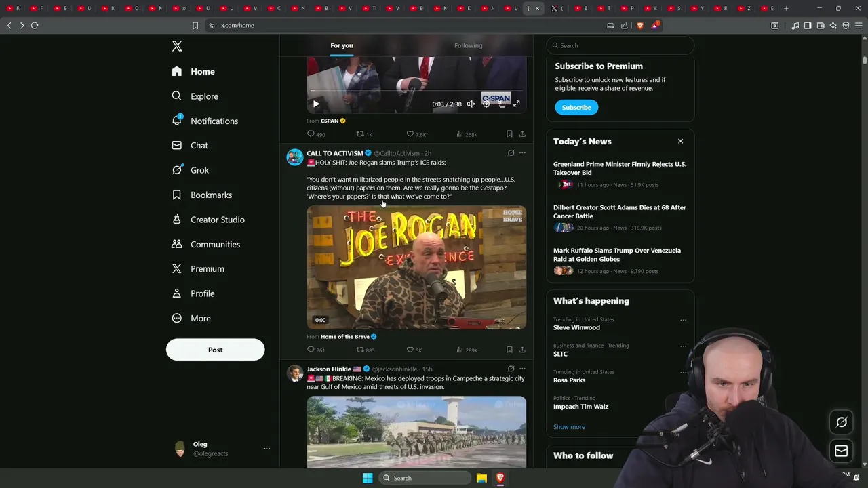Seek on the CSPAN video progress bar
The image size is (868, 488).
click(416, 91)
